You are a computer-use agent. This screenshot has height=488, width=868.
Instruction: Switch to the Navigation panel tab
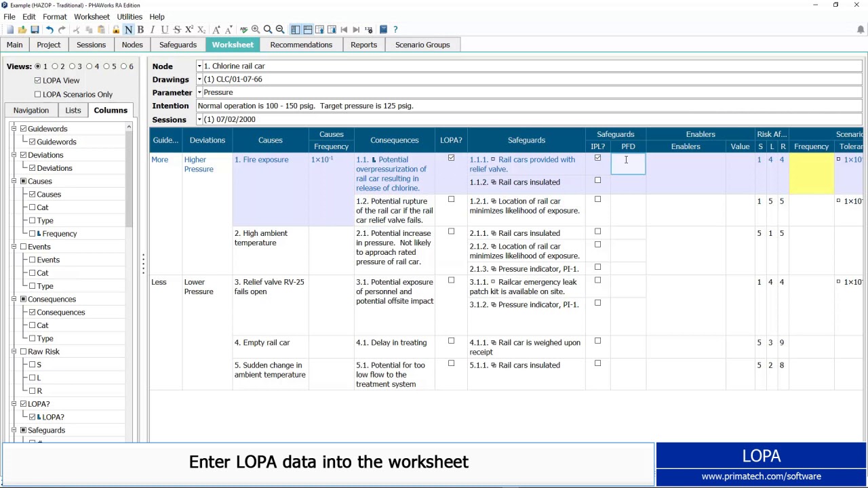[31, 110]
